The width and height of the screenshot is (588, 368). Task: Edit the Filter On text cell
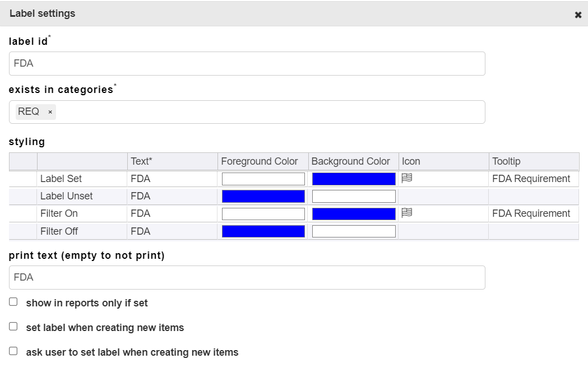172,213
